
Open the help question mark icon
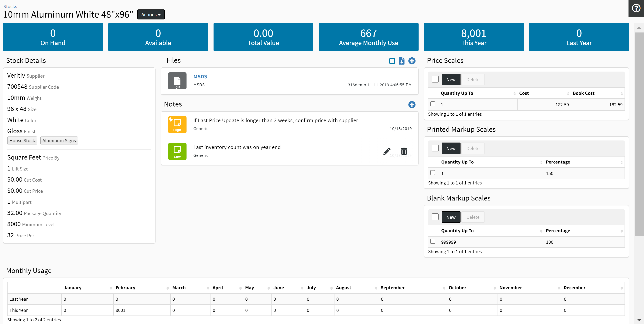tap(636, 8)
